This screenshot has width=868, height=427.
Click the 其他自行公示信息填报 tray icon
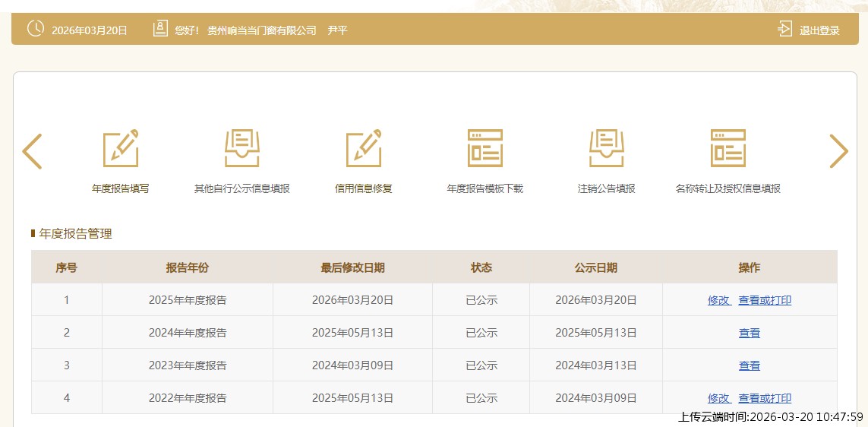[242, 149]
